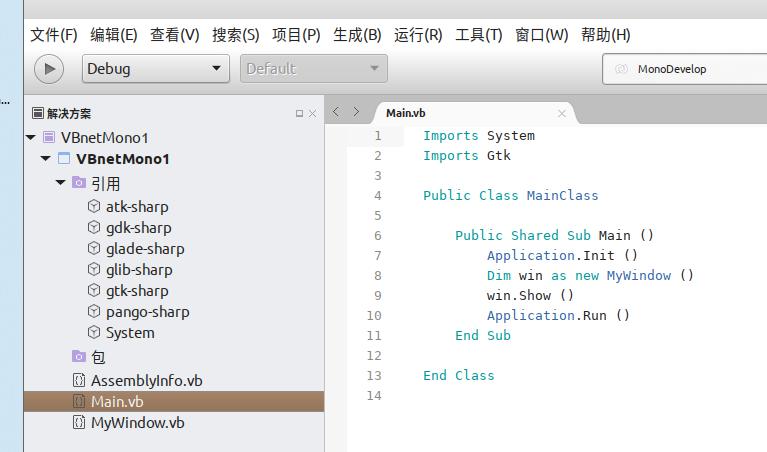Click 'End Class' in the code editor
The image size is (767, 452).
(x=459, y=376)
